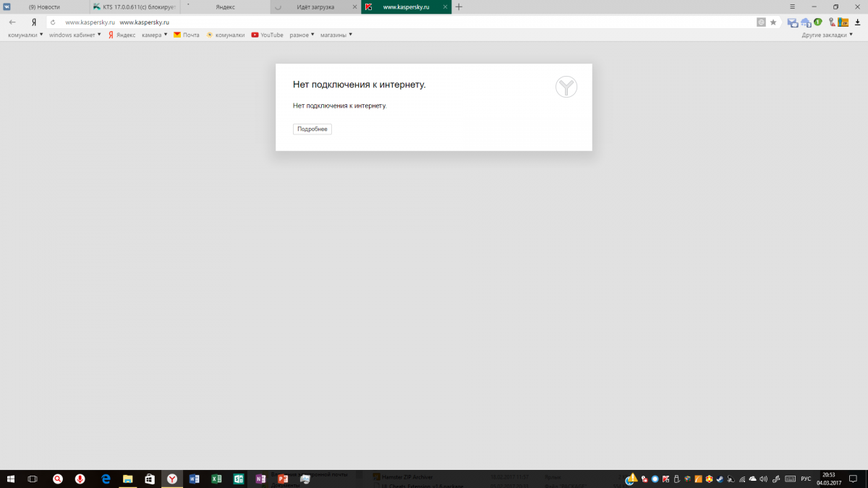Launch Microsoft Edge from the taskbar
868x488 pixels.
click(106, 479)
